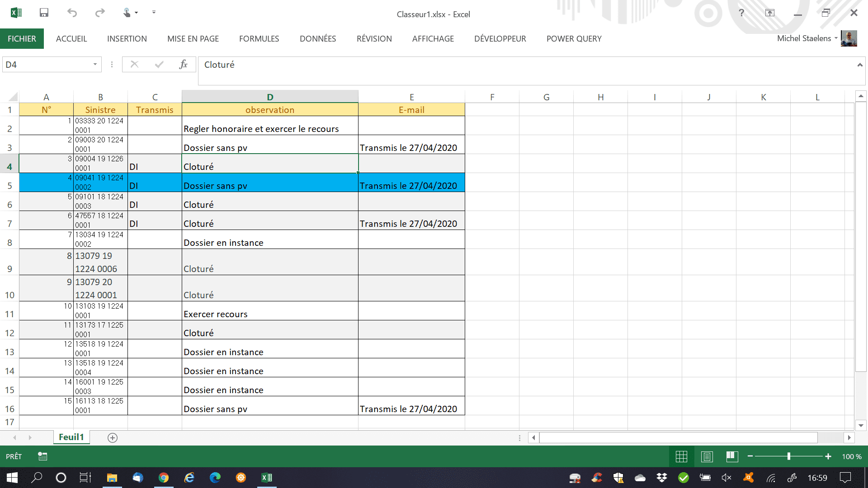Switch to Normal view mode
Screen dimensions: 868x488
click(681, 456)
